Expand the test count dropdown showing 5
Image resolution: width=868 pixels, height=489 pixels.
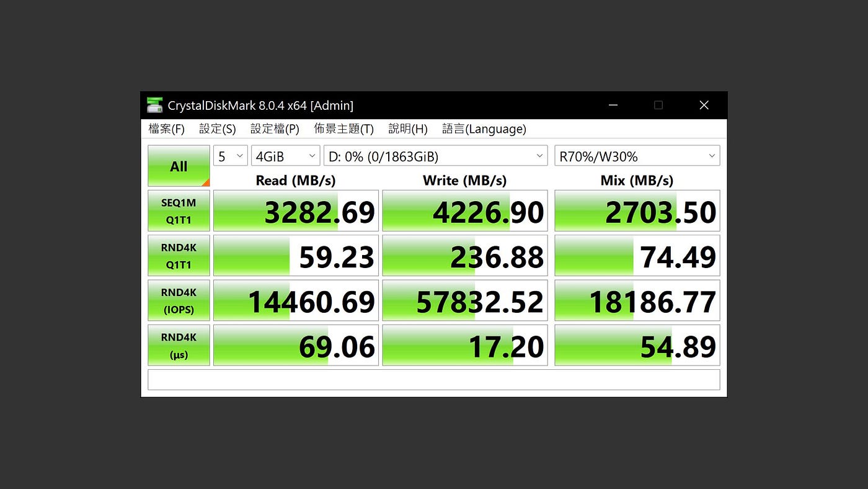click(x=231, y=156)
